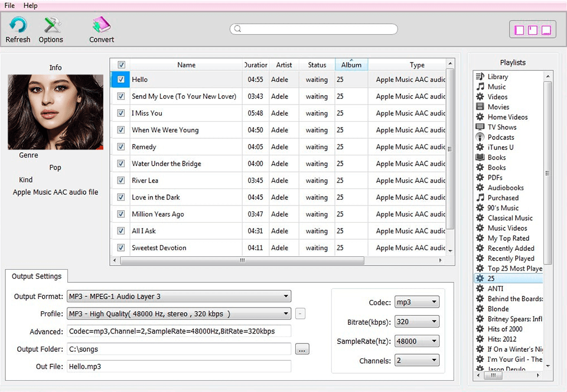This screenshot has width=567, height=392.
Task: Uncheck the track Million Years Ago
Action: [x=120, y=214]
